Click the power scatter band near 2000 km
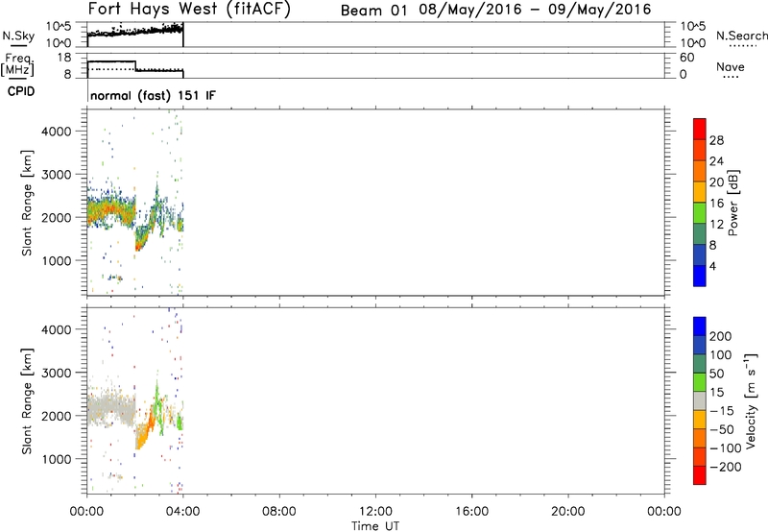Screen dimensions: 768x532 pos(111,210)
